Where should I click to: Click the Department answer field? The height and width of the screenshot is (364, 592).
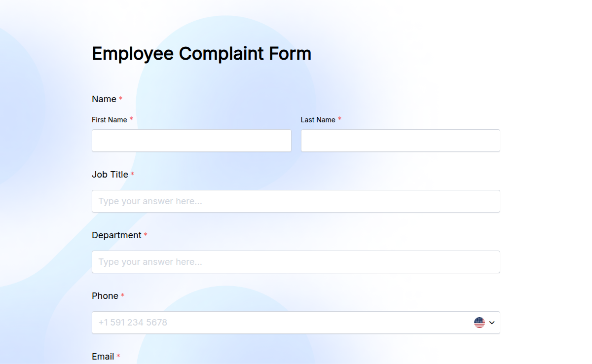(296, 262)
